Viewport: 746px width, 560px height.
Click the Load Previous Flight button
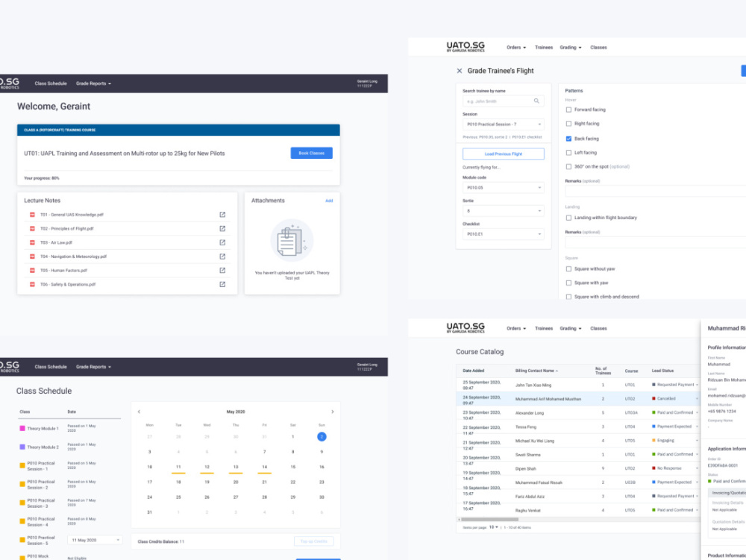coord(504,154)
